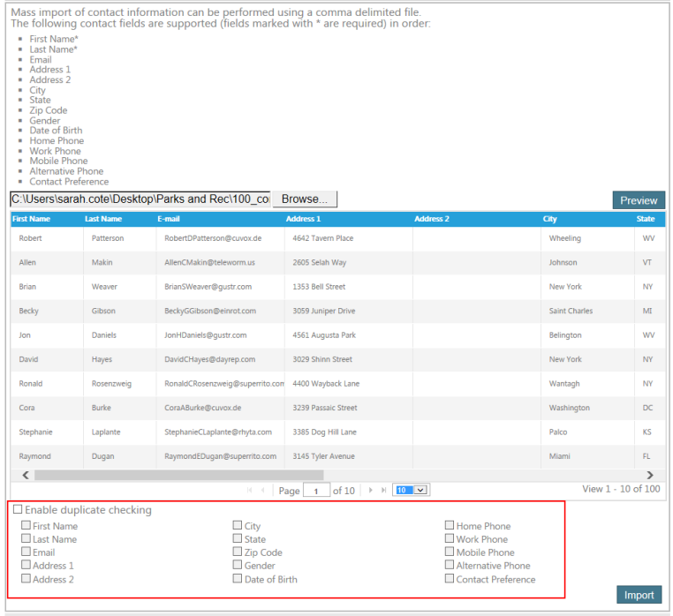The image size is (673, 616).
Task: Click the City column header
Action: [550, 219]
